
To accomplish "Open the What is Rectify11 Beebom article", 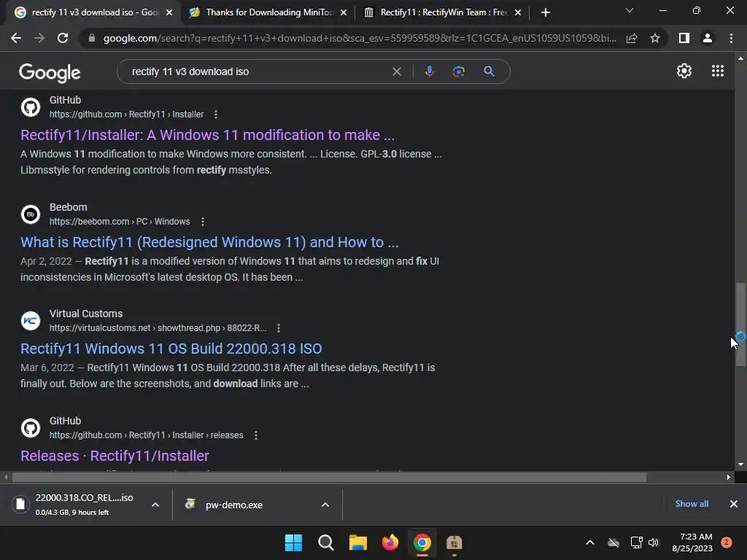I will click(209, 242).
